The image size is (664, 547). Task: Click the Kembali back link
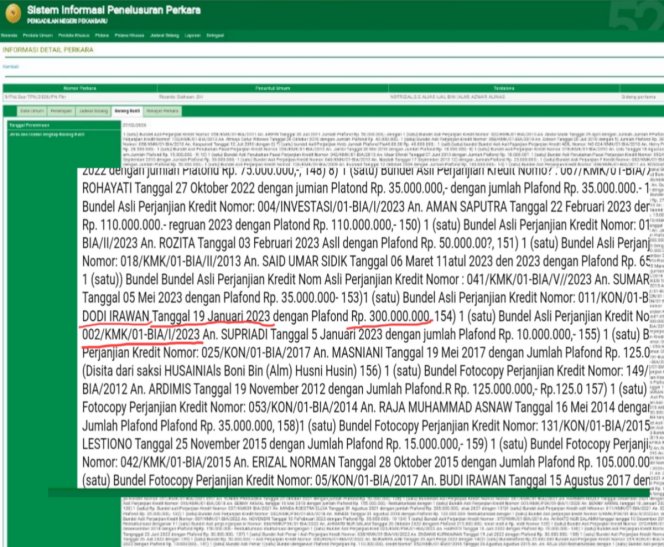10,66
